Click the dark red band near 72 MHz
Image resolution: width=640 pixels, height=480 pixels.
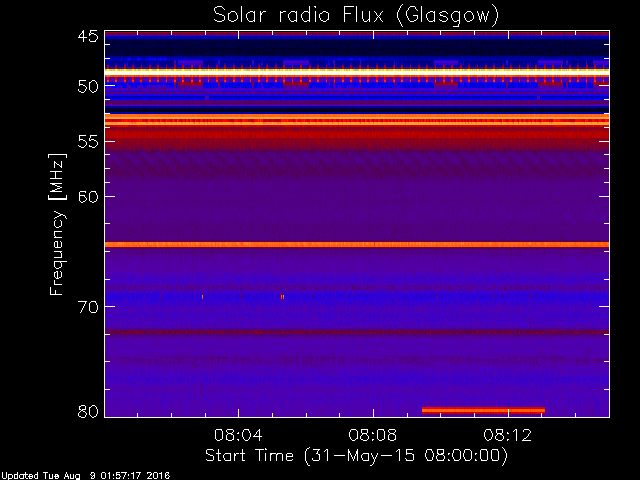click(x=357, y=332)
